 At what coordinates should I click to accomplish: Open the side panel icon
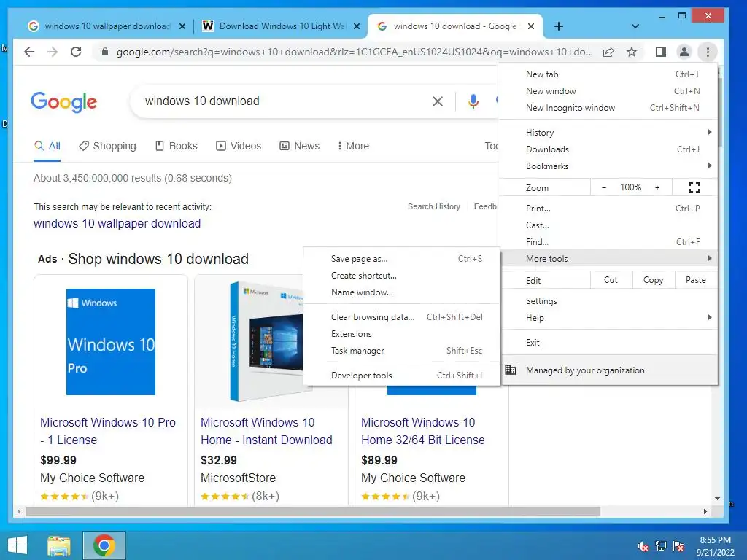[x=661, y=52]
